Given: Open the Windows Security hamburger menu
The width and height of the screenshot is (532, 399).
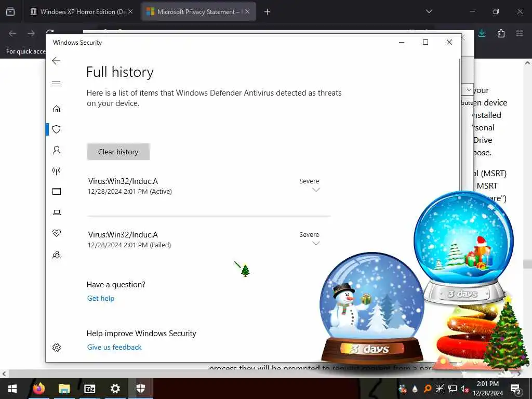Looking at the screenshot, I should point(56,84).
